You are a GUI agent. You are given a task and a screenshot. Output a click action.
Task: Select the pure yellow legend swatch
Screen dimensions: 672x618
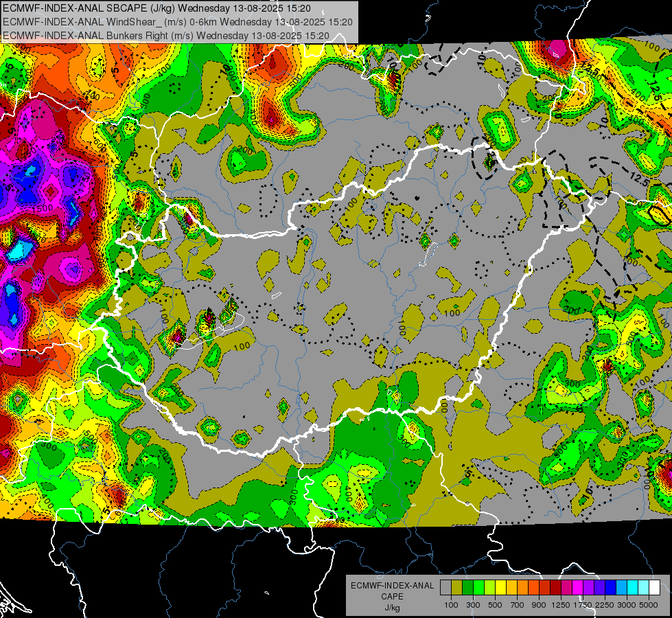tap(500, 588)
